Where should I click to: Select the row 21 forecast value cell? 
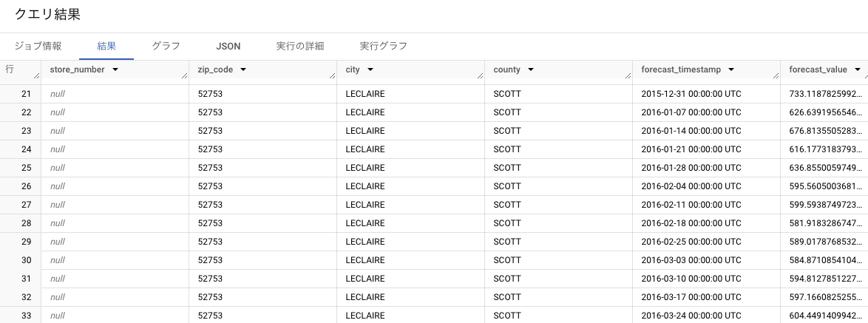click(824, 94)
